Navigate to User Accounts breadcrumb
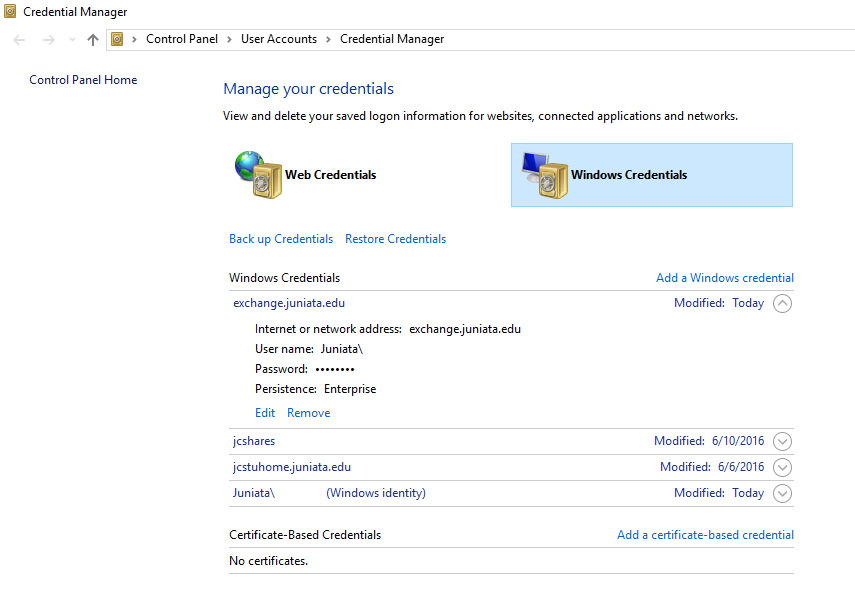This screenshot has height=592, width=855. (x=279, y=39)
